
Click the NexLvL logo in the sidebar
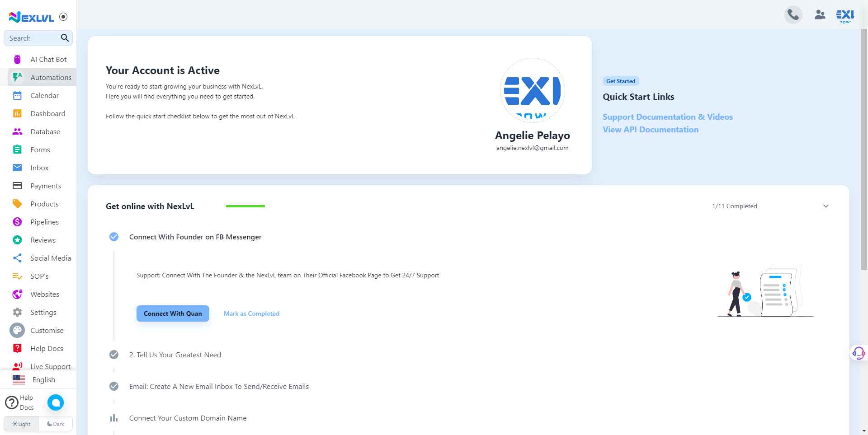tap(32, 17)
